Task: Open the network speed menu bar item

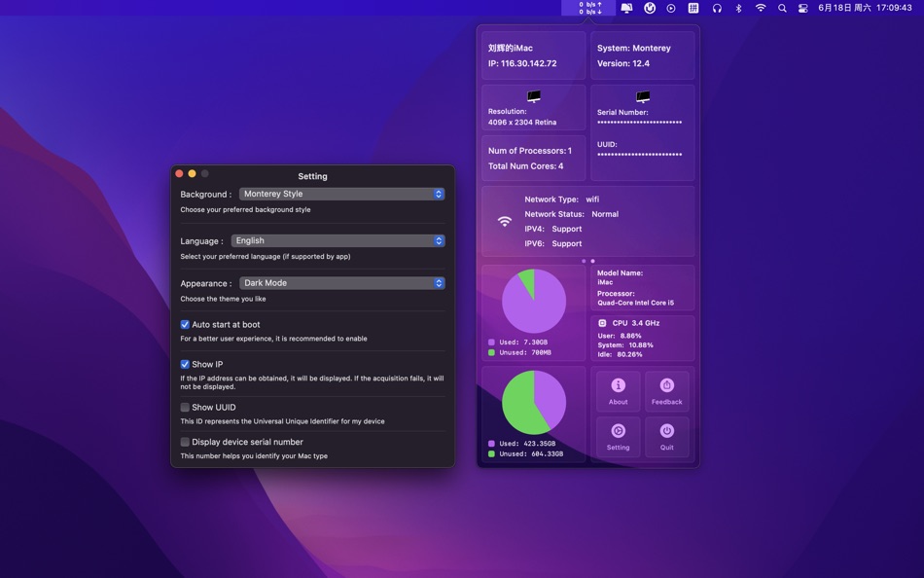Action: coord(588,8)
